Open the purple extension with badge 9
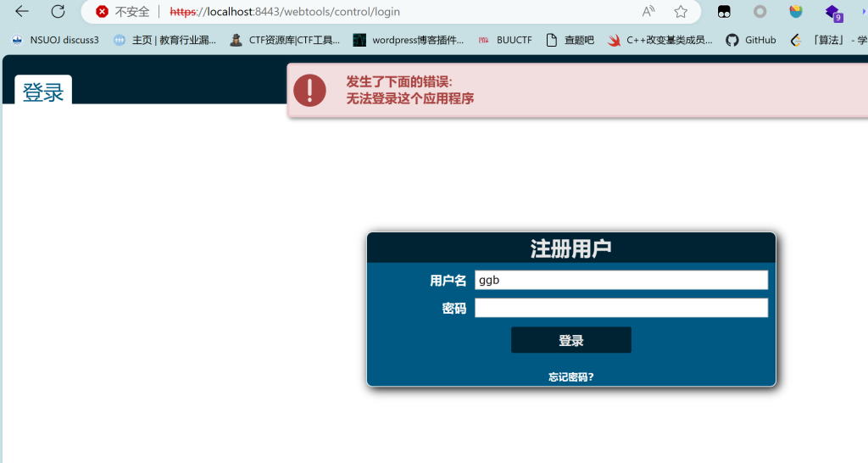Viewport: 868px width, 463px height. coord(832,13)
